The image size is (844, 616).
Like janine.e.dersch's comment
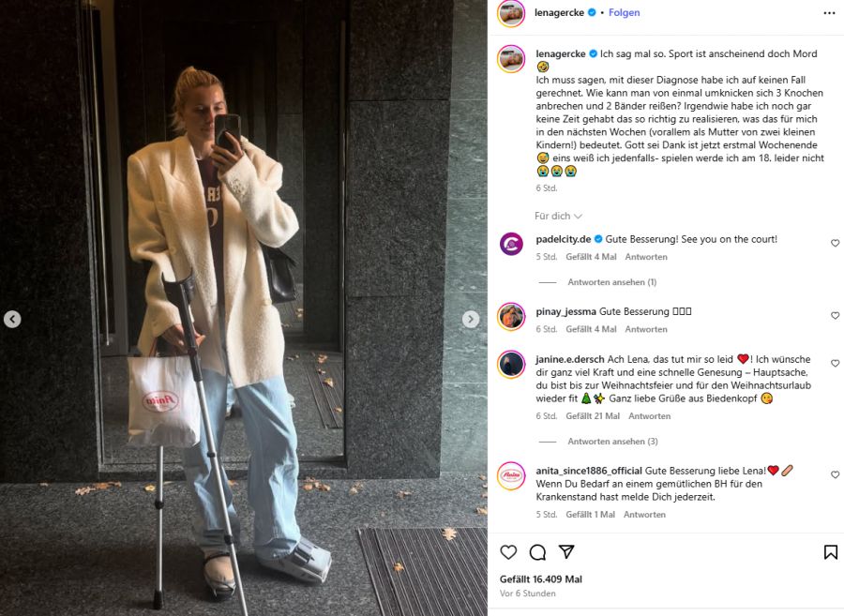pyautogui.click(x=835, y=363)
